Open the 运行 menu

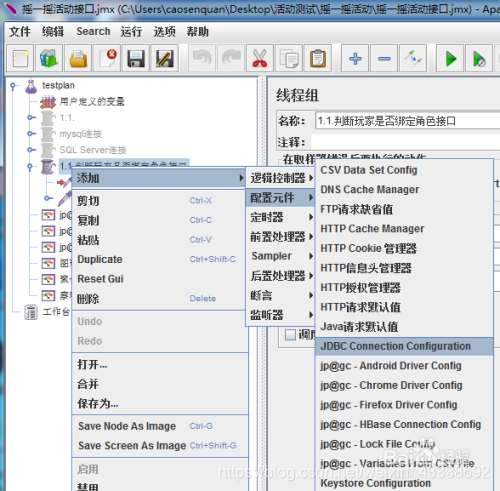tap(131, 32)
